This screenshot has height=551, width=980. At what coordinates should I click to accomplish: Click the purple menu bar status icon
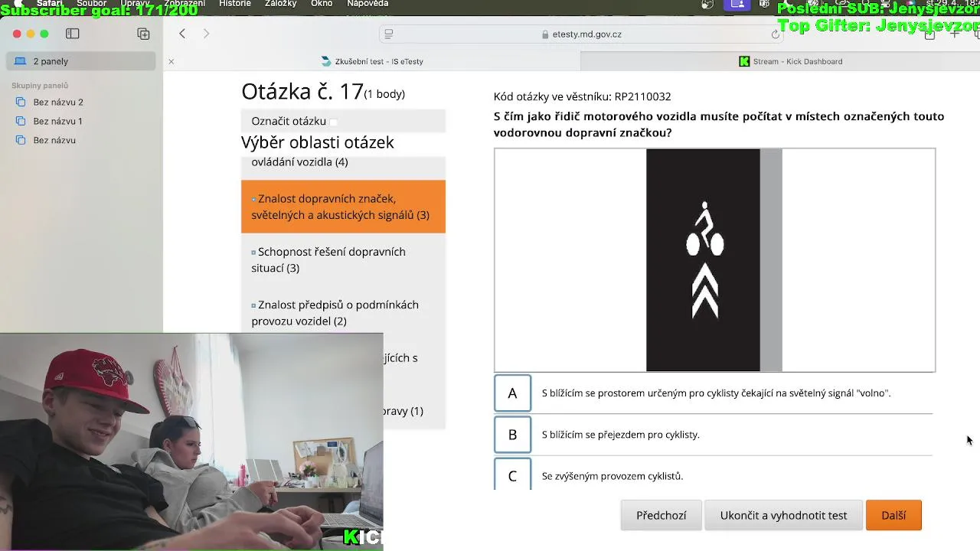click(737, 4)
